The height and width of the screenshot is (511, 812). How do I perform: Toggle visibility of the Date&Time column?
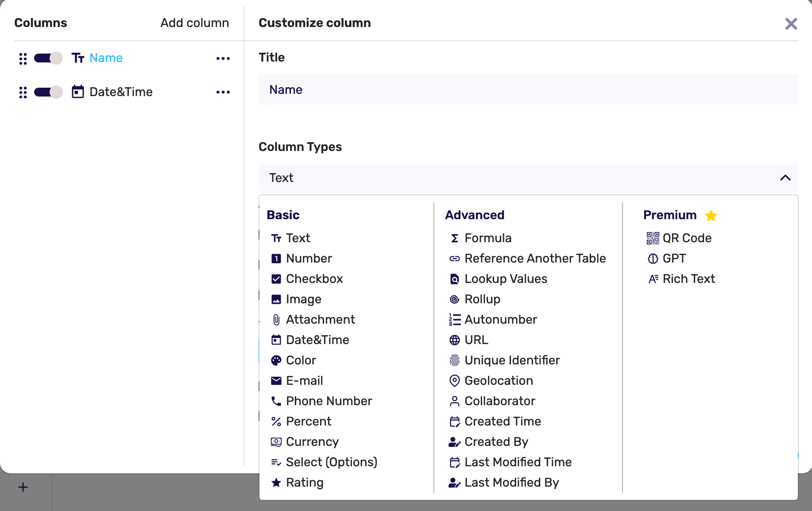coord(48,92)
